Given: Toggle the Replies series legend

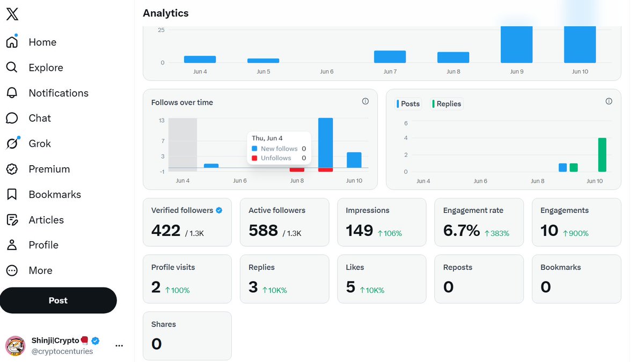Looking at the screenshot, I should [447, 104].
